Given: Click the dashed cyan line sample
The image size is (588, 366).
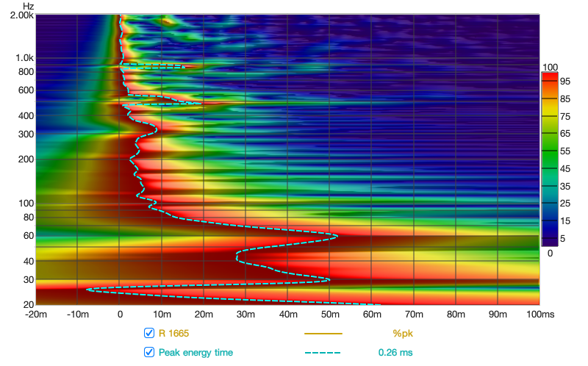Looking at the screenshot, I should [x=323, y=352].
